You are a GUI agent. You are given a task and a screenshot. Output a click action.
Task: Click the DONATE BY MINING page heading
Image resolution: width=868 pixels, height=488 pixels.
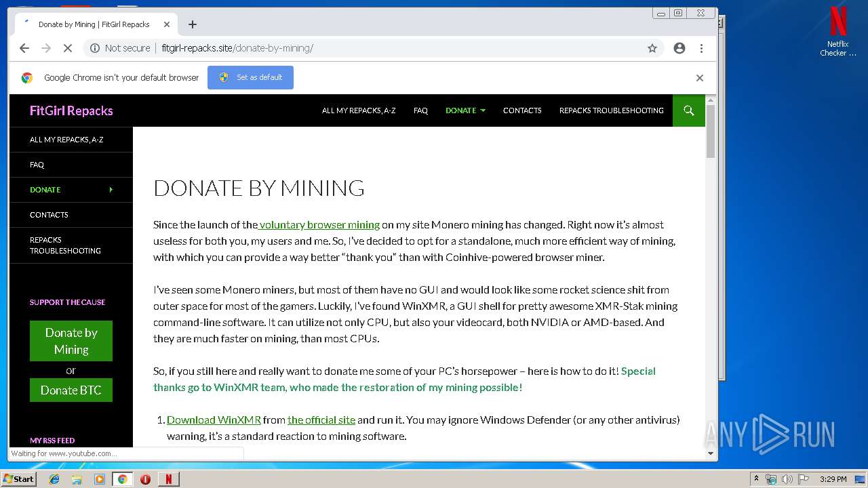click(259, 188)
